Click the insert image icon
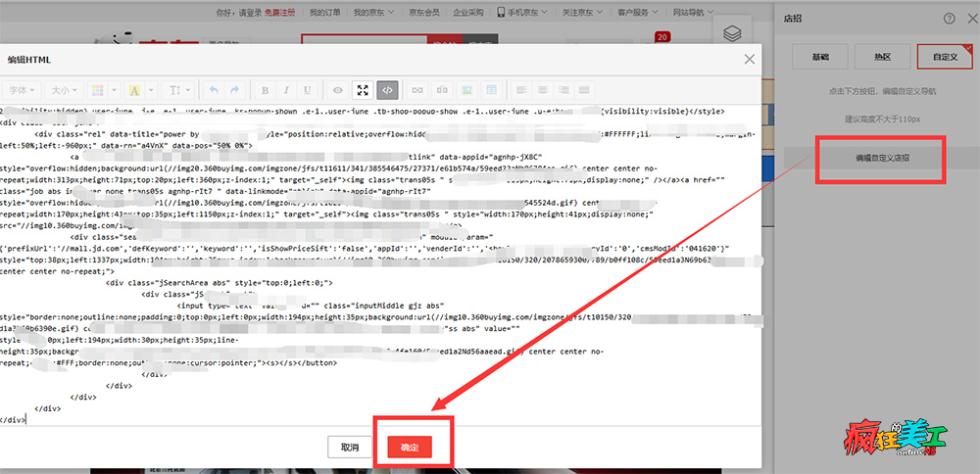The height and width of the screenshot is (474, 980). point(466,90)
